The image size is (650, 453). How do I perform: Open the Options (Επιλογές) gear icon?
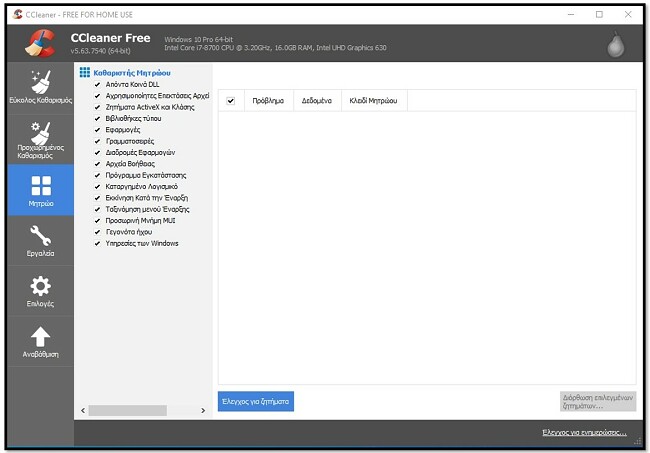[x=41, y=286]
